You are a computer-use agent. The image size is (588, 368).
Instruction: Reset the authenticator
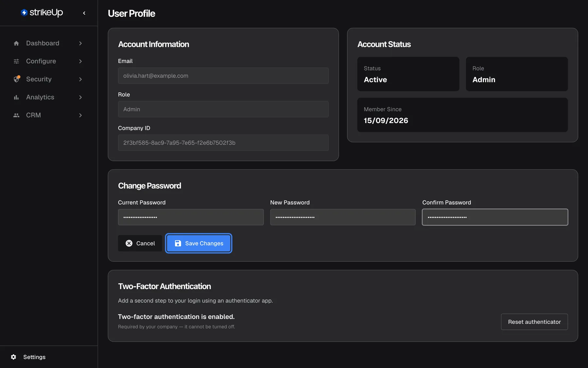[x=534, y=322]
